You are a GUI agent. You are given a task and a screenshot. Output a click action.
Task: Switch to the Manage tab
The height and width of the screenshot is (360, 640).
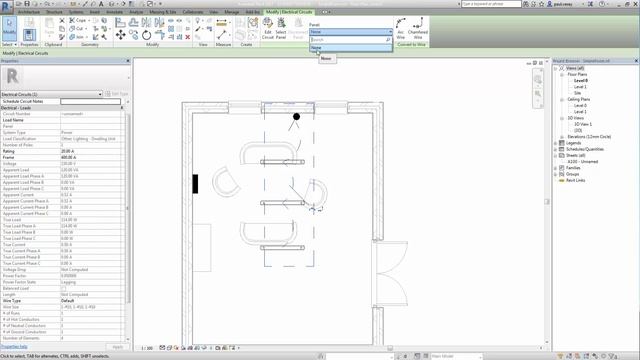(231, 12)
